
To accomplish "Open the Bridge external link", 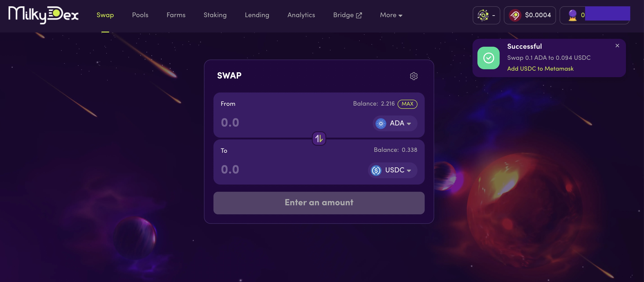I will (347, 15).
